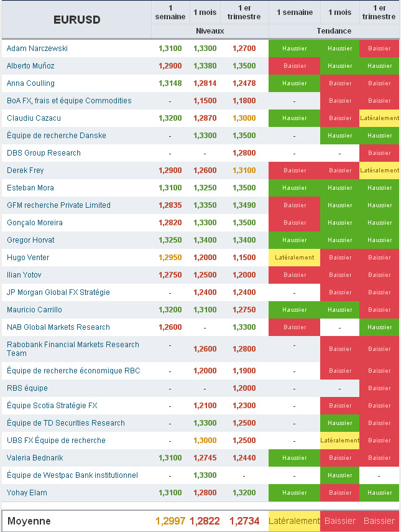Click the Hugo Venter name link
Screen dimensions: 401x532
tap(28, 258)
